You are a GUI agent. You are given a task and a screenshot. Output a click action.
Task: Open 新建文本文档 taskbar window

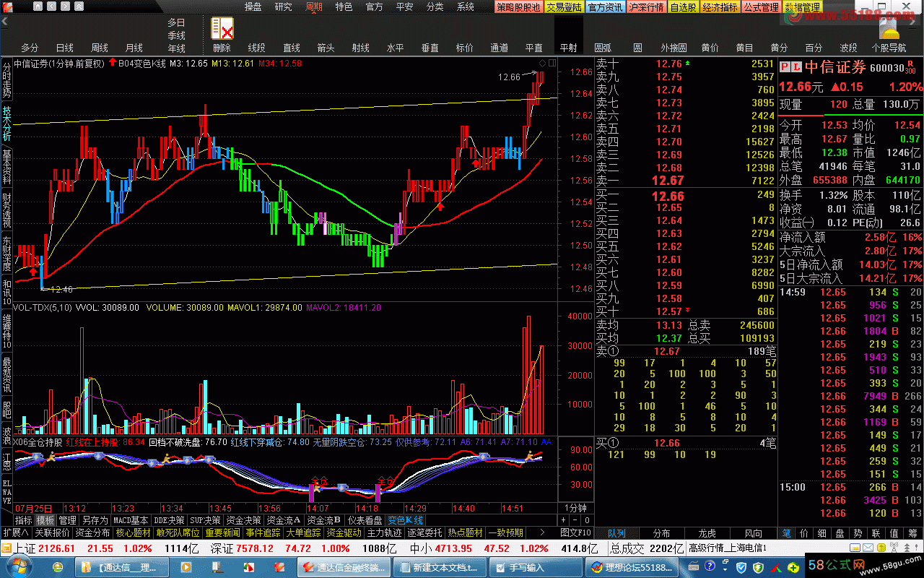click(441, 567)
